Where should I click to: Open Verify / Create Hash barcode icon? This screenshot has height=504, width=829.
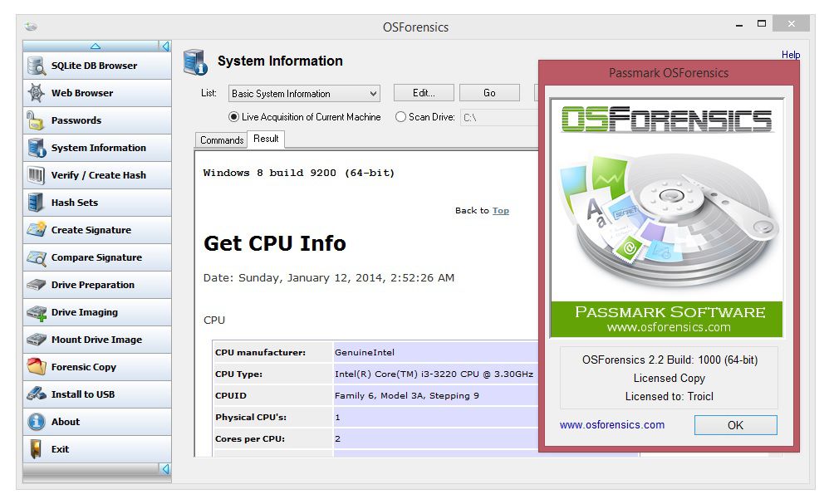coord(36,175)
